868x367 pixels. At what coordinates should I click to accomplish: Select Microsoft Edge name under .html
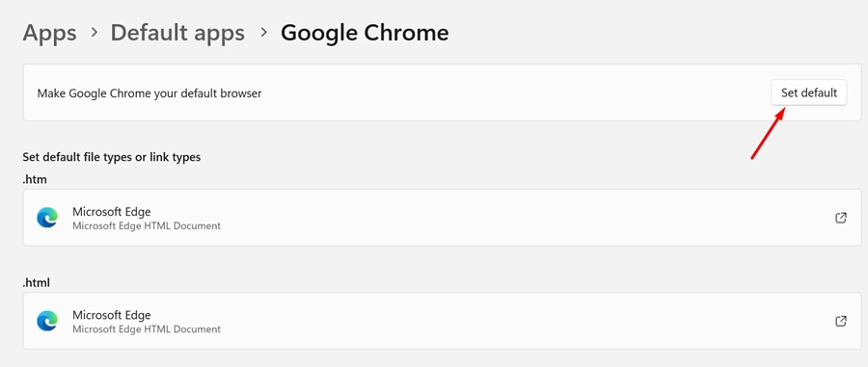pos(111,315)
